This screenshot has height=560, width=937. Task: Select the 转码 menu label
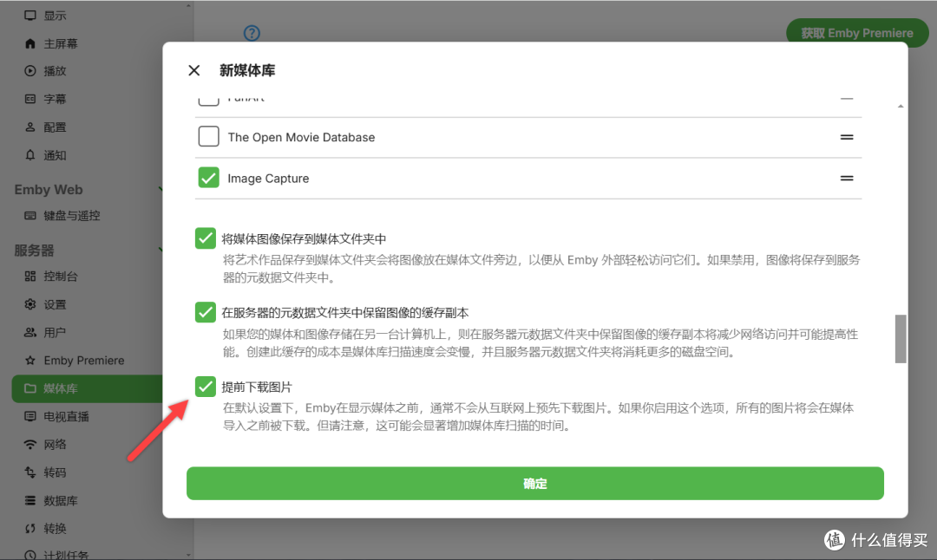[55, 472]
